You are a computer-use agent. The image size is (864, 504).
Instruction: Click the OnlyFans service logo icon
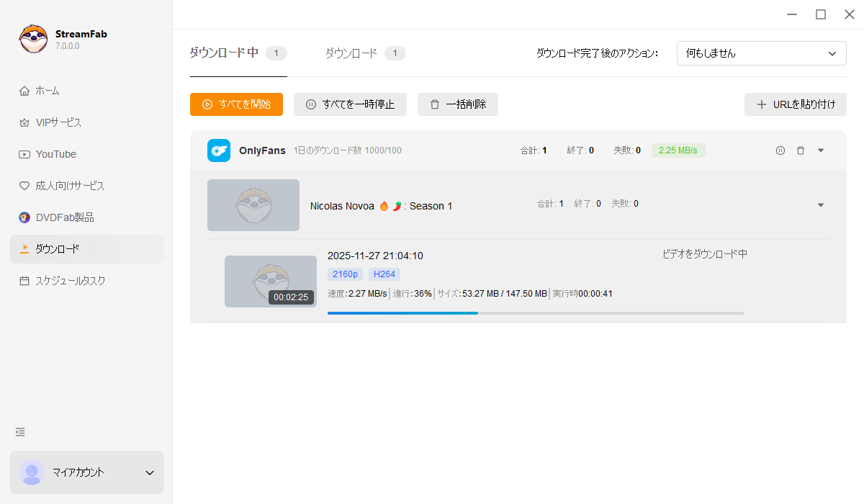(219, 150)
